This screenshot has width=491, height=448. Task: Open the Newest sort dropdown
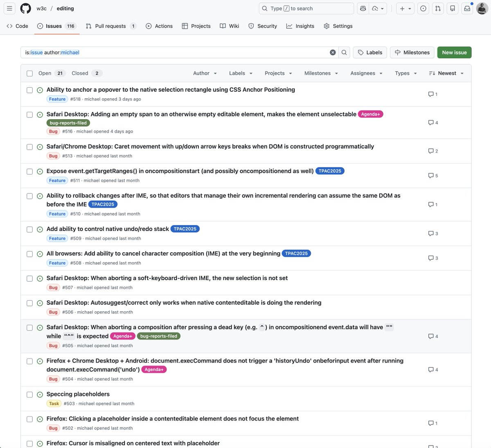(446, 73)
